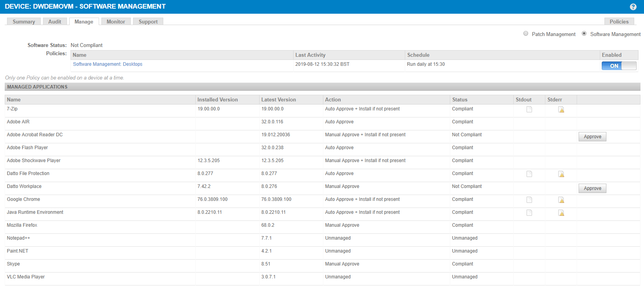644x289 pixels.
Task: Click Datto File Protection name
Action: [x=28, y=173]
